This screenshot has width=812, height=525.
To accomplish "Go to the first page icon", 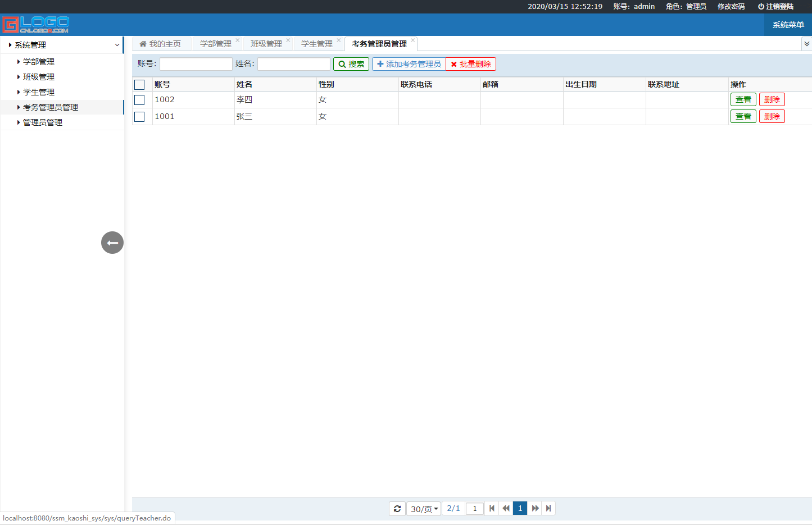I will click(492, 509).
